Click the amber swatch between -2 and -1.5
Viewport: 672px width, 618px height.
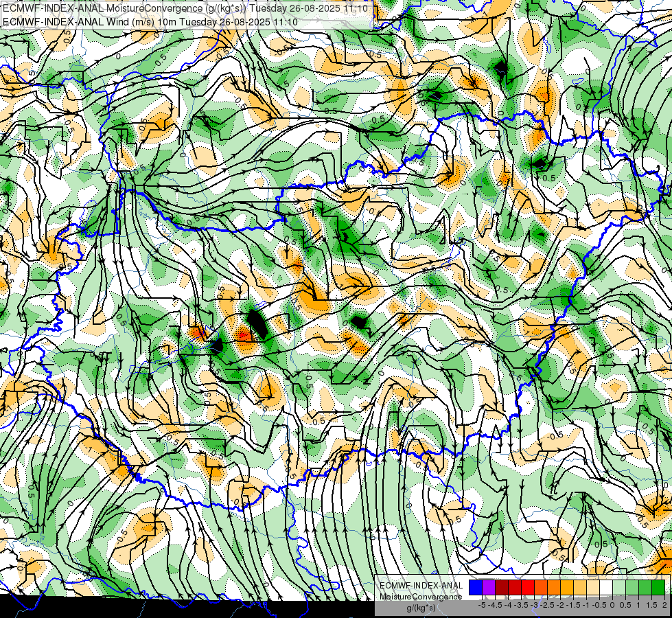point(567,588)
